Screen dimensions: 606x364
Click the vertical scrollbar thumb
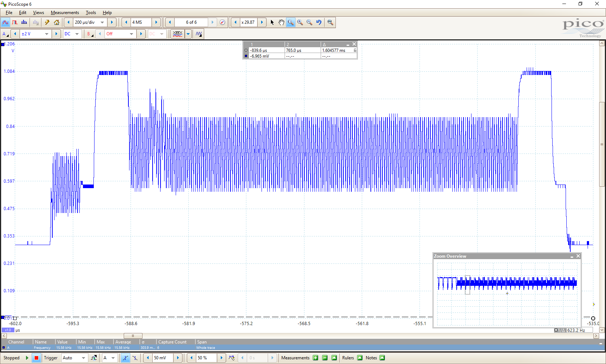click(x=602, y=144)
